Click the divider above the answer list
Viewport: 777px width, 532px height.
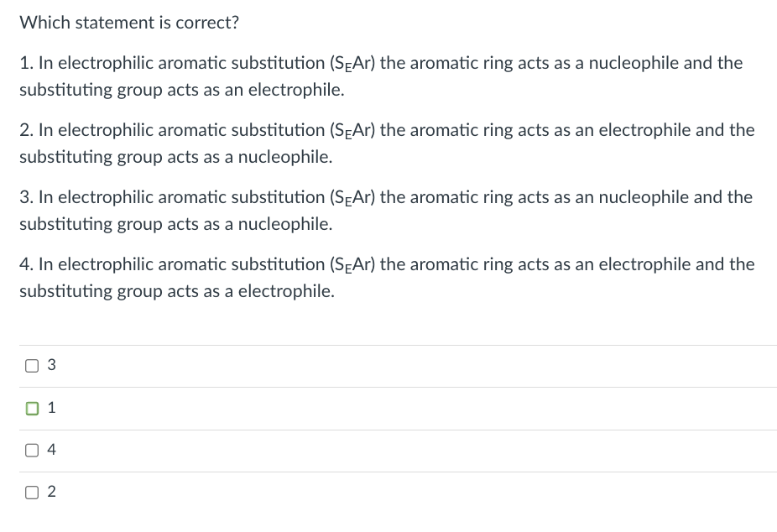[x=388, y=344]
